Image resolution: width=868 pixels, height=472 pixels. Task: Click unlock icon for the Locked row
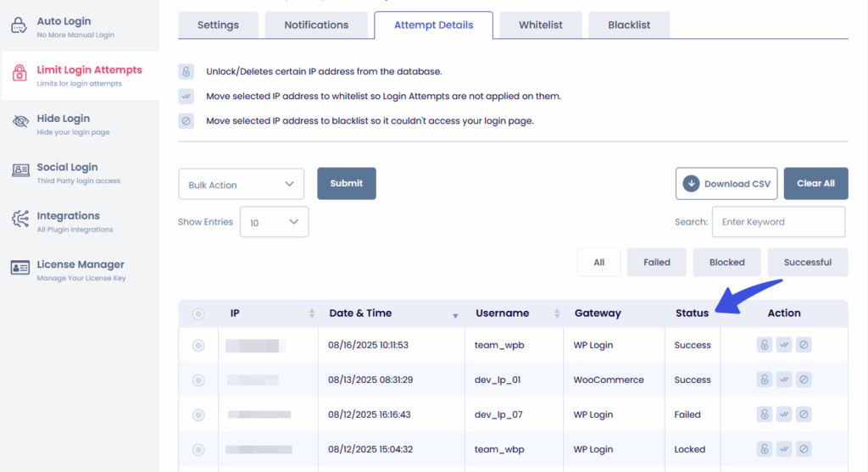pos(764,449)
